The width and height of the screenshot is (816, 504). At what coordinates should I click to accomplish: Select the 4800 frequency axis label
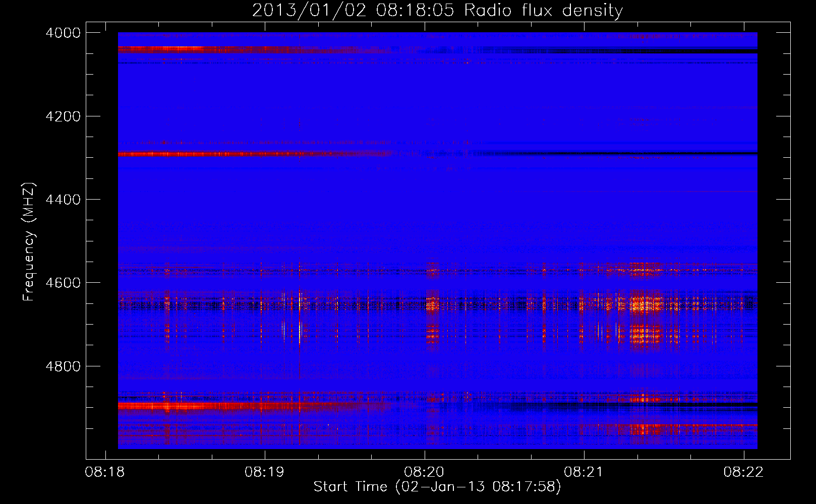click(x=63, y=366)
